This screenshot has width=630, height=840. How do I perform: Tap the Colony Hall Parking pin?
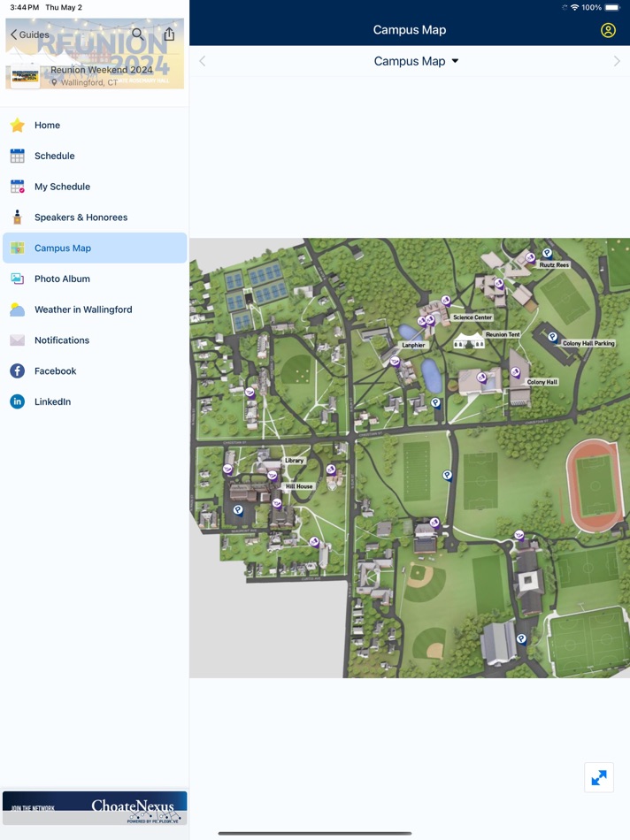pyautogui.click(x=552, y=337)
